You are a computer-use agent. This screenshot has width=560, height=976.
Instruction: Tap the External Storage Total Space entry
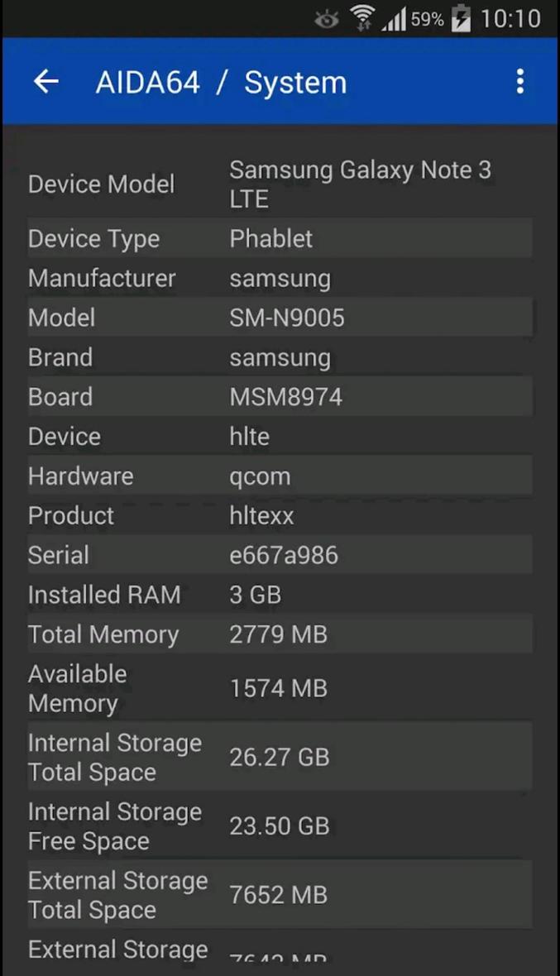pyautogui.click(x=280, y=894)
